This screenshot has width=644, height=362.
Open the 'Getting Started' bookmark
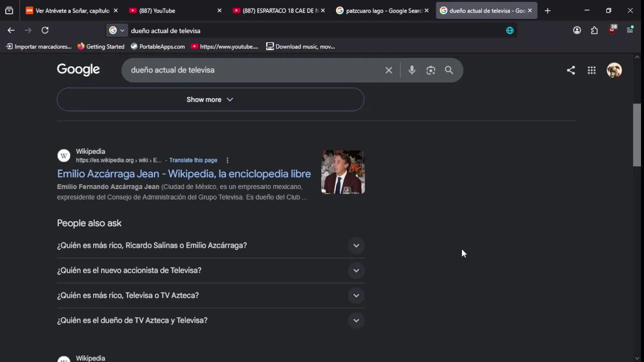[x=101, y=47]
